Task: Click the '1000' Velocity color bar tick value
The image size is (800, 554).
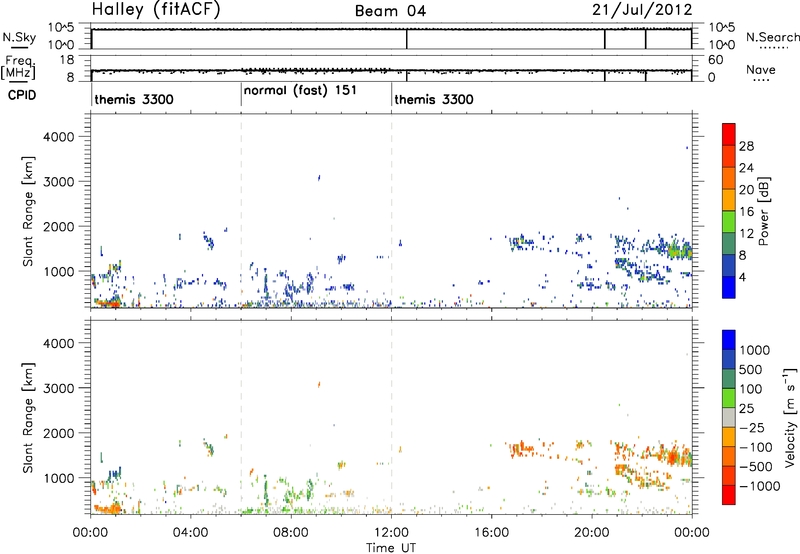Action: click(x=754, y=350)
